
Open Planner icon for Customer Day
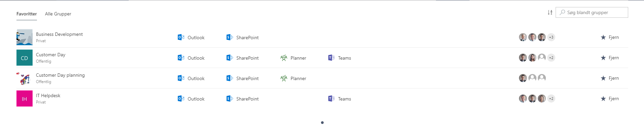pos(284,58)
